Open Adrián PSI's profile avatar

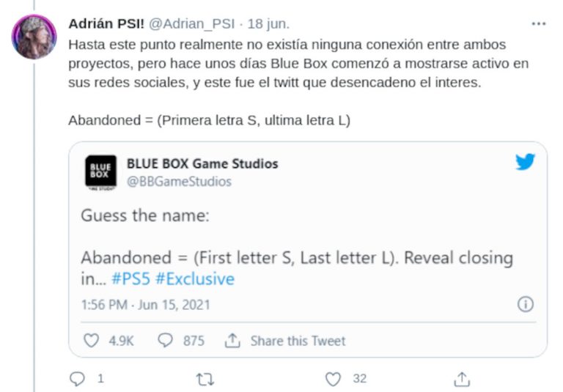[x=34, y=37]
